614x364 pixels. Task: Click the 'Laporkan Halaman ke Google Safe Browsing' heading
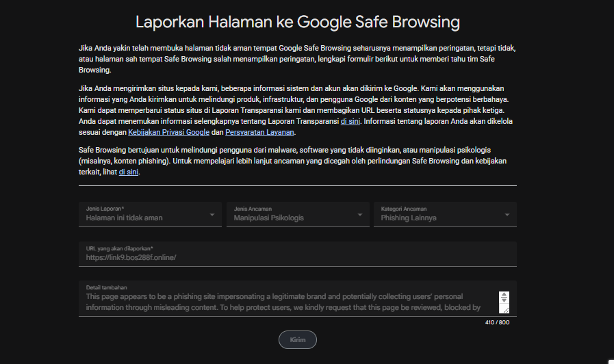pyautogui.click(x=298, y=22)
